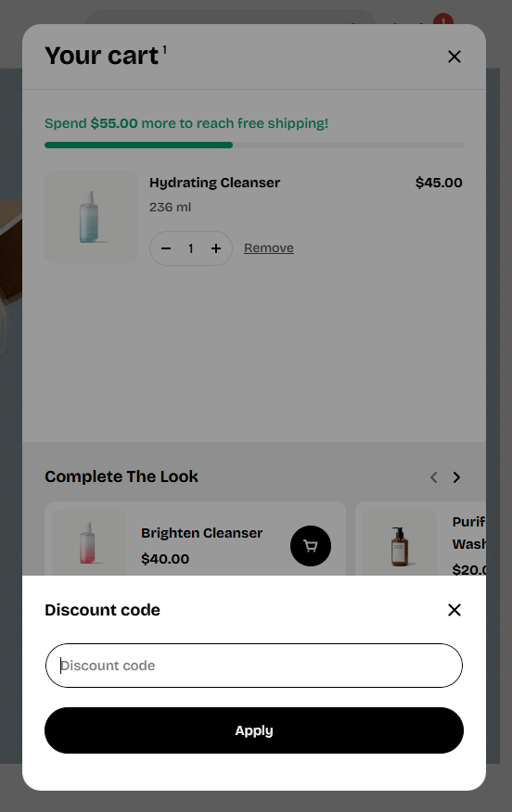Close the Your cart drawer
This screenshot has width=512, height=812.
pos(454,57)
